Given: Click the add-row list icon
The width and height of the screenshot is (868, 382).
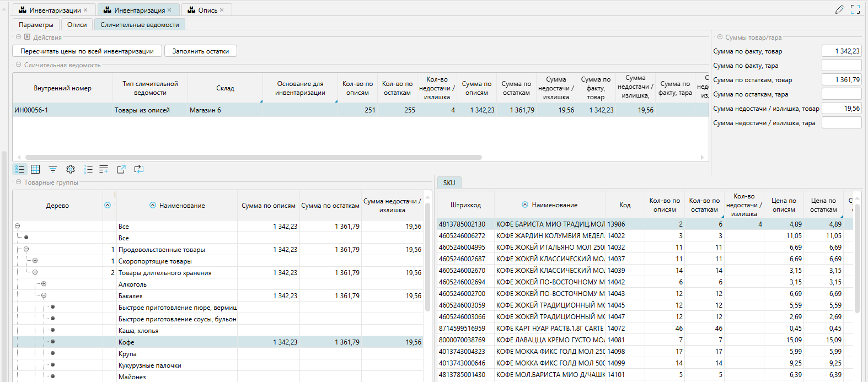Looking at the screenshot, I should [x=104, y=169].
